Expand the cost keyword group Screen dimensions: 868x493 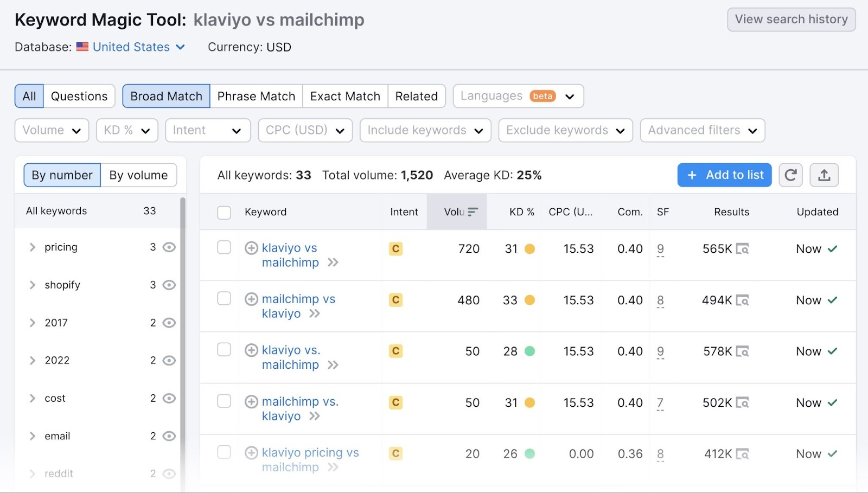point(33,399)
